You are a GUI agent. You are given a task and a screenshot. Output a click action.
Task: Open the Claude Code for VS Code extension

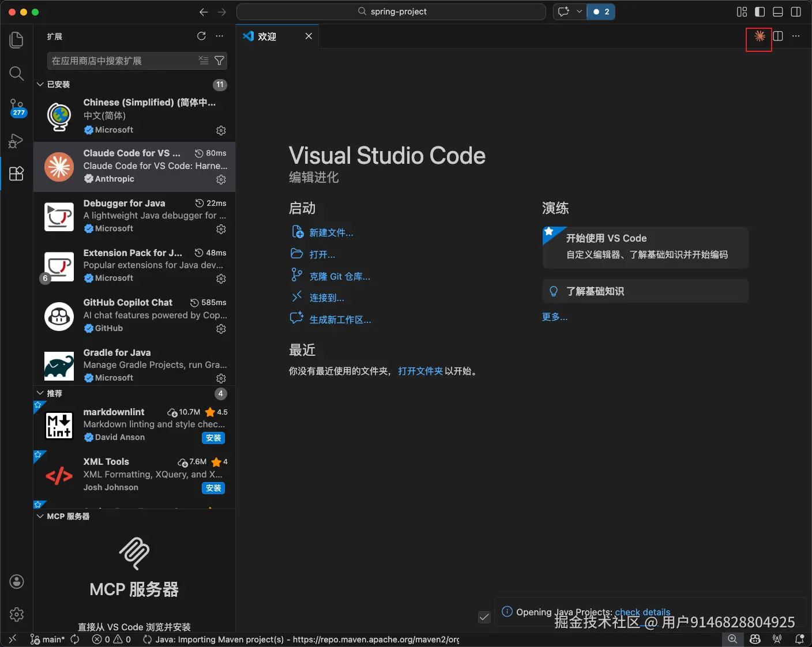coord(134,167)
